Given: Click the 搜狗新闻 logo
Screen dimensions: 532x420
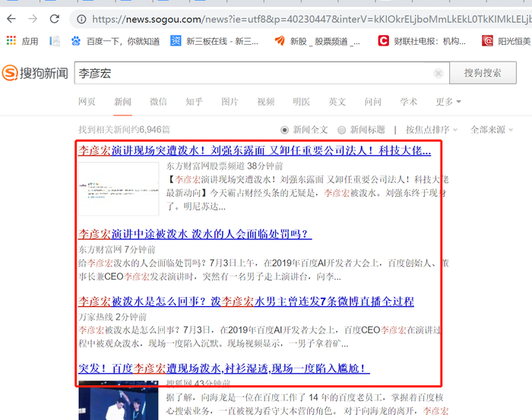Looking at the screenshot, I should [35, 73].
